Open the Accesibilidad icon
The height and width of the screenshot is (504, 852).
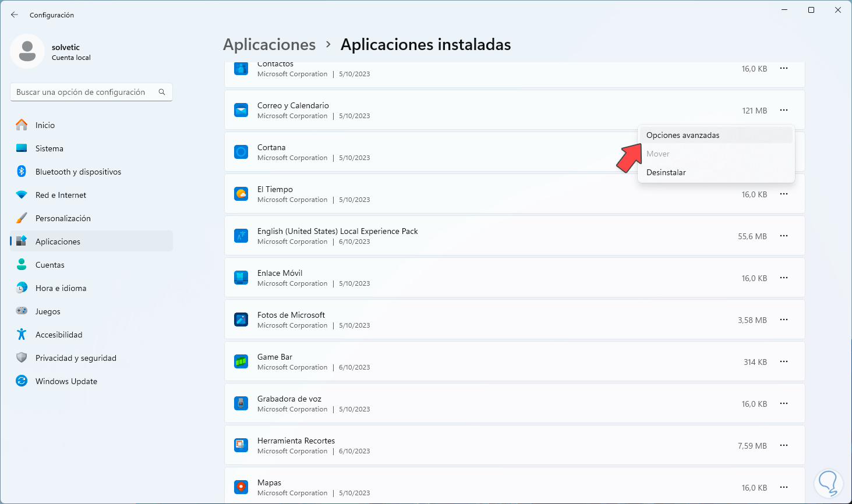tap(22, 334)
